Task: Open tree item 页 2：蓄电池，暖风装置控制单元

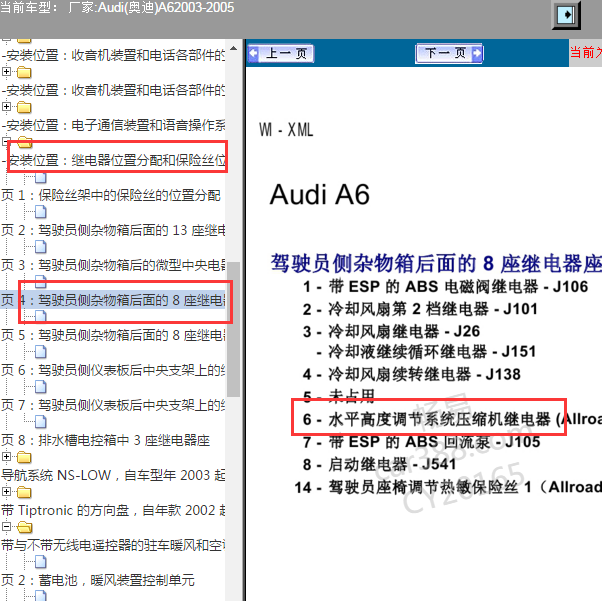Action: pos(98,580)
